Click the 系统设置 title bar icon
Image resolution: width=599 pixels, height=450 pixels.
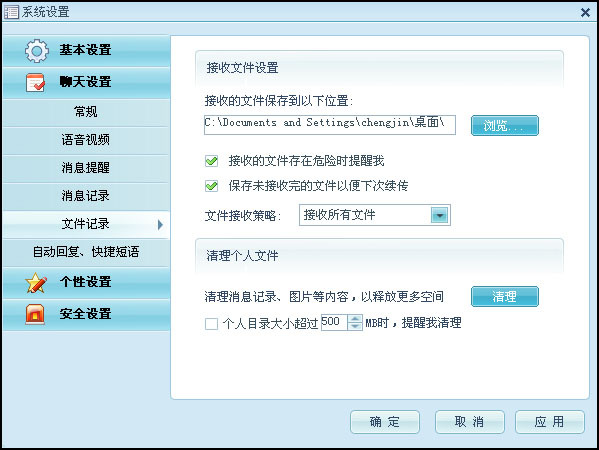tap(11, 12)
